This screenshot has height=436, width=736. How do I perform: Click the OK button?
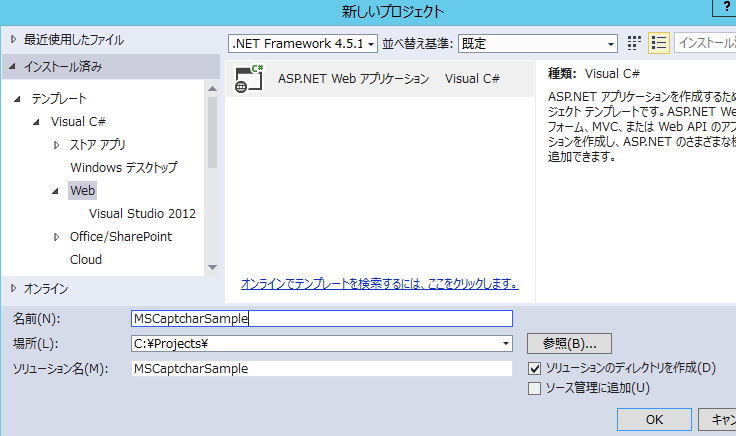(x=654, y=419)
